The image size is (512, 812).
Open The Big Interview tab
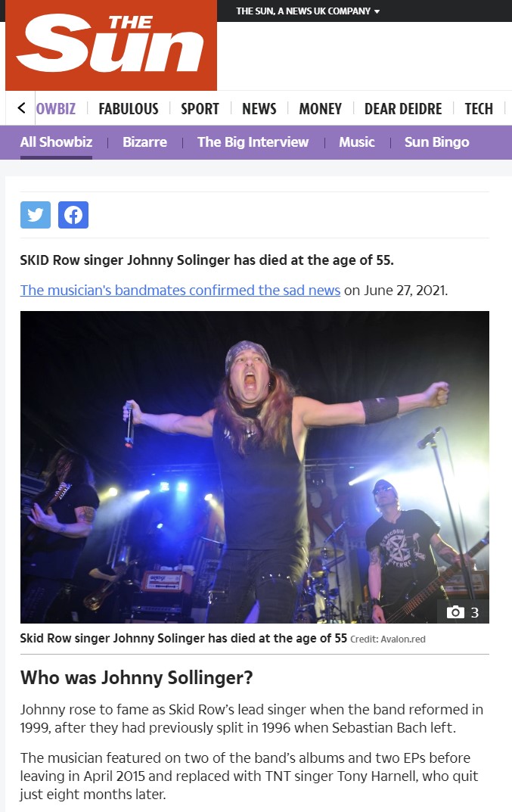(x=253, y=142)
